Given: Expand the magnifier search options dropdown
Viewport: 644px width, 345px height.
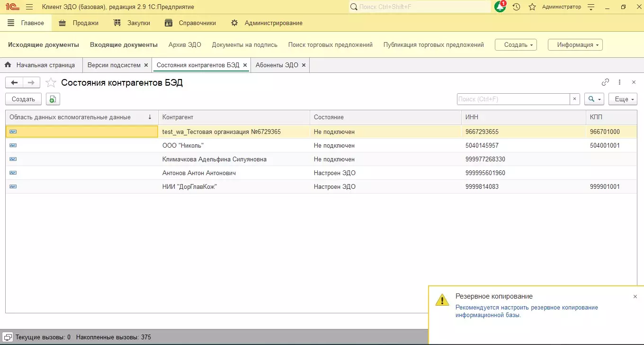Looking at the screenshot, I should tap(594, 99).
